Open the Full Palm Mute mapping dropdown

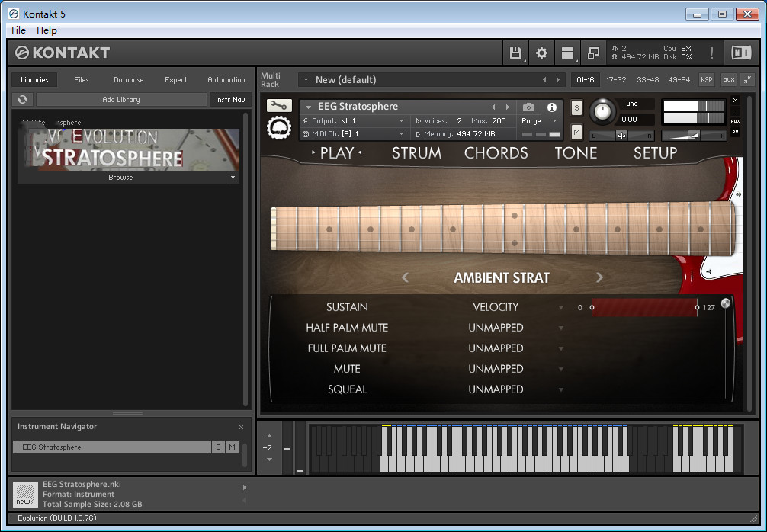tap(561, 348)
